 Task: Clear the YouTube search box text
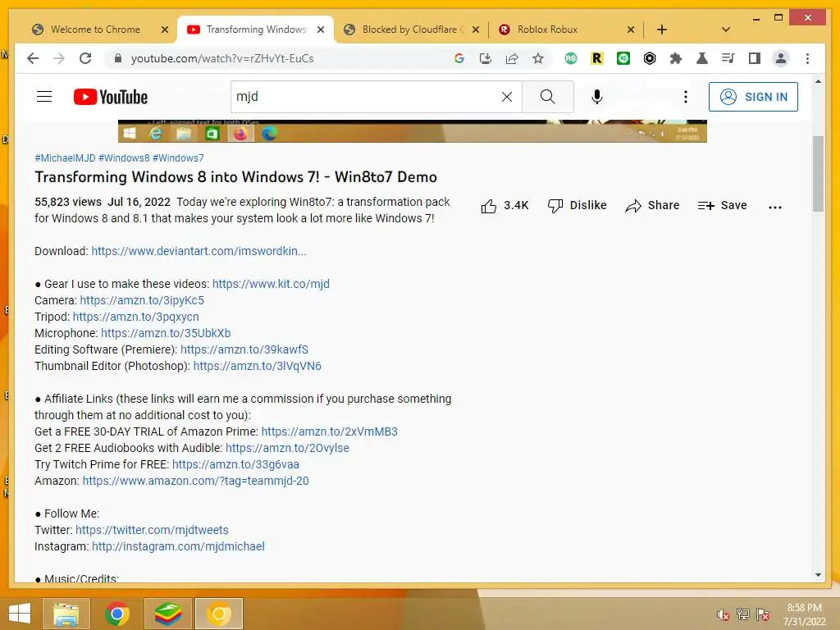(x=507, y=97)
